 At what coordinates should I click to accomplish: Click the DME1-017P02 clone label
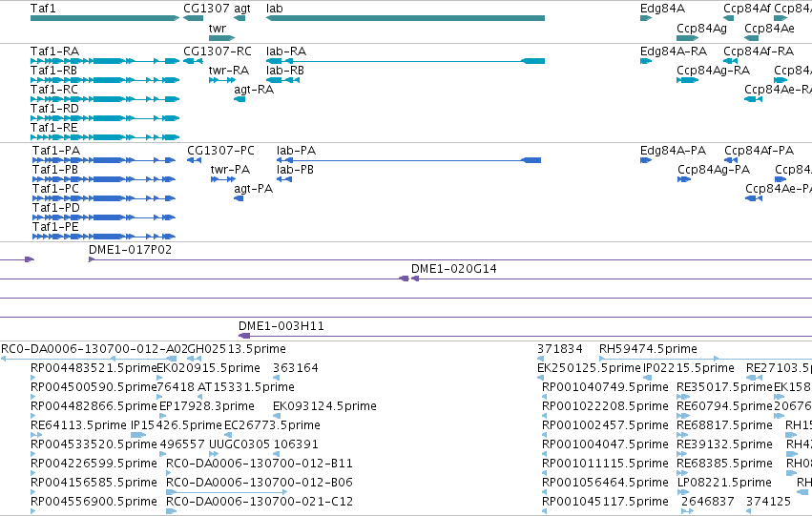click(x=131, y=250)
